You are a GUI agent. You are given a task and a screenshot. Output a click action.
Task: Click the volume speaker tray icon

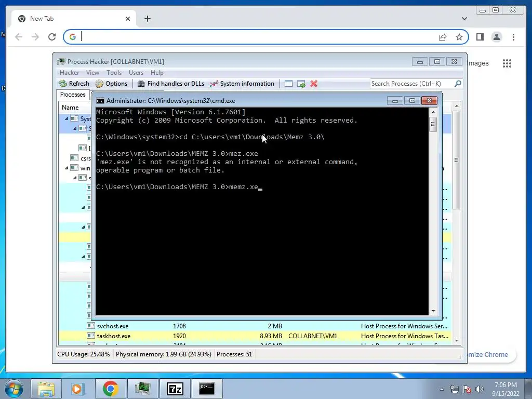(479, 390)
